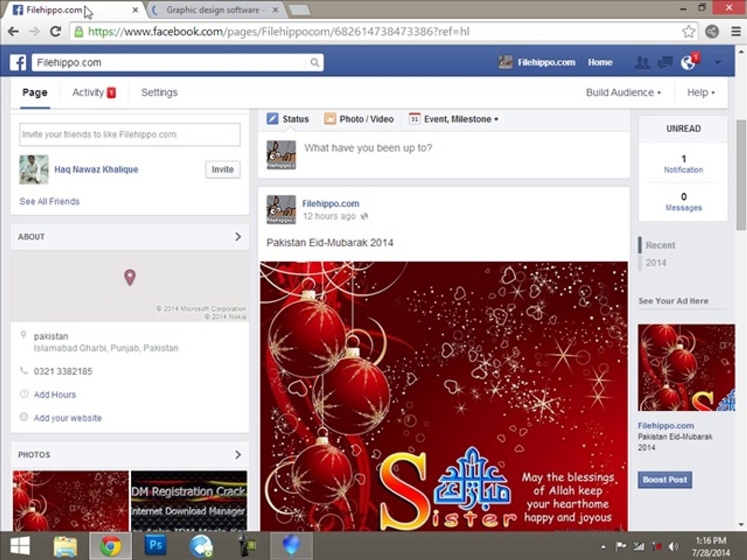Image resolution: width=747 pixels, height=560 pixels.
Task: Open the red ornaments photo thumbnail in Photos
Action: (71, 500)
